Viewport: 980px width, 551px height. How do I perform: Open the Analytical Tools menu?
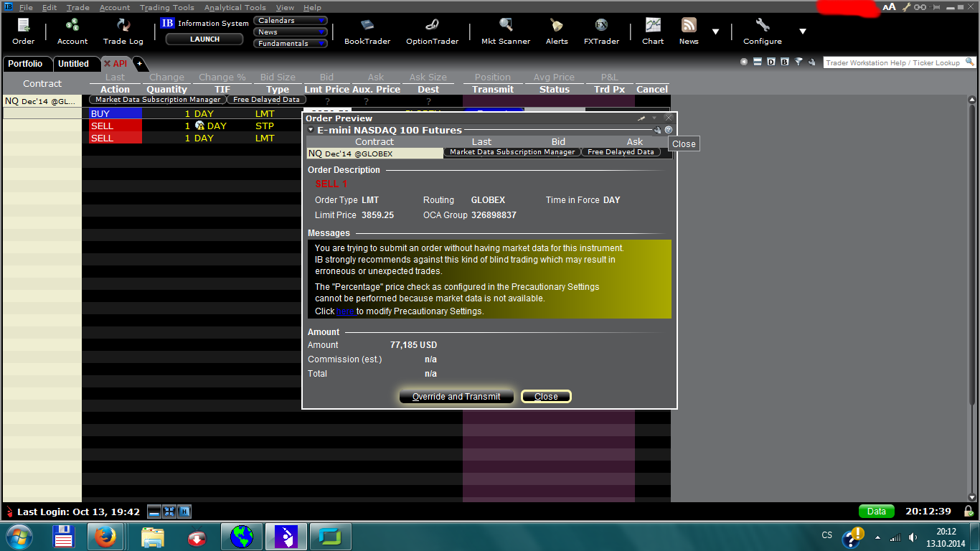235,7
